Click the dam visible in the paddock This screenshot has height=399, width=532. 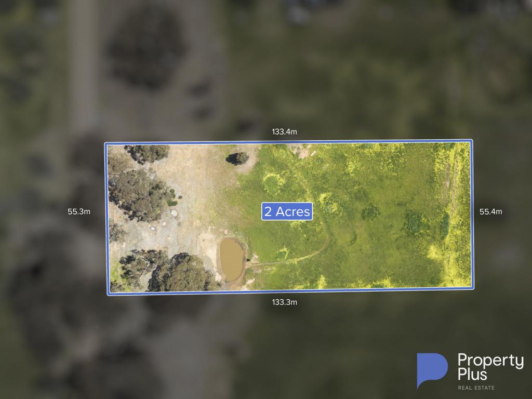[232, 259]
